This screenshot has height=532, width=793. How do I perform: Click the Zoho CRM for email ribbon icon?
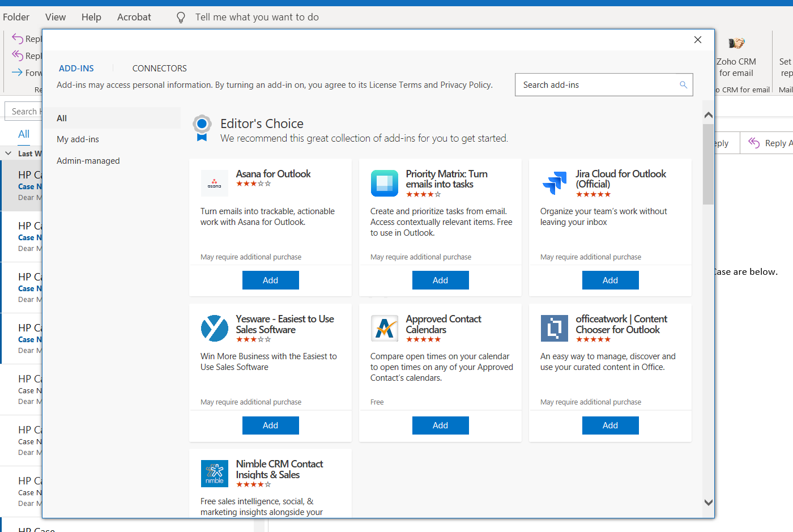click(x=736, y=43)
